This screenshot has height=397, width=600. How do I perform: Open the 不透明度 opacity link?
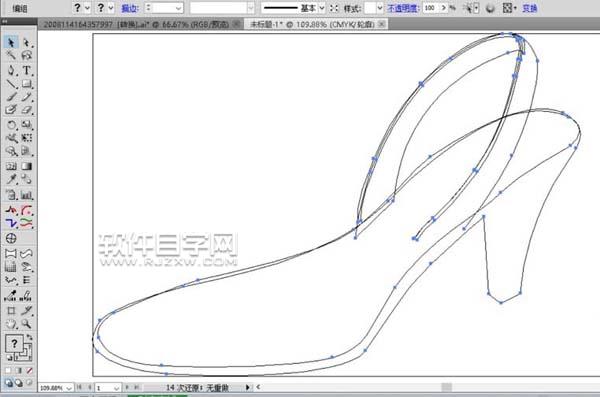click(402, 8)
